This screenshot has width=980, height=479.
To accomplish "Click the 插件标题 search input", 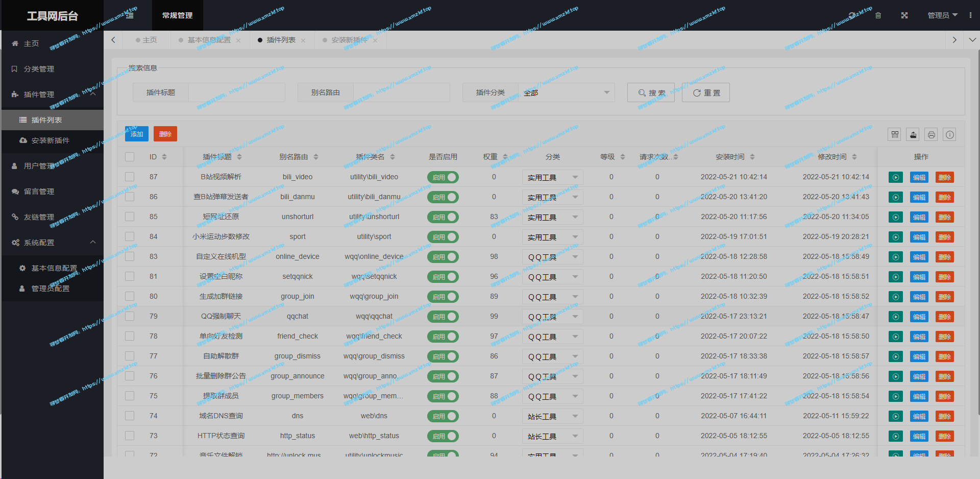I will 237,92.
